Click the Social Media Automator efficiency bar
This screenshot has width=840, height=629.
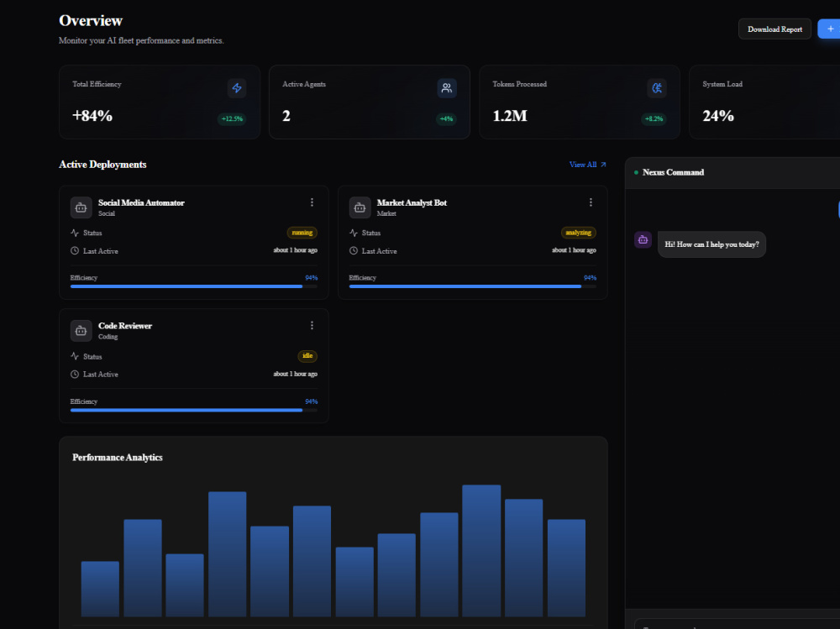pos(194,286)
